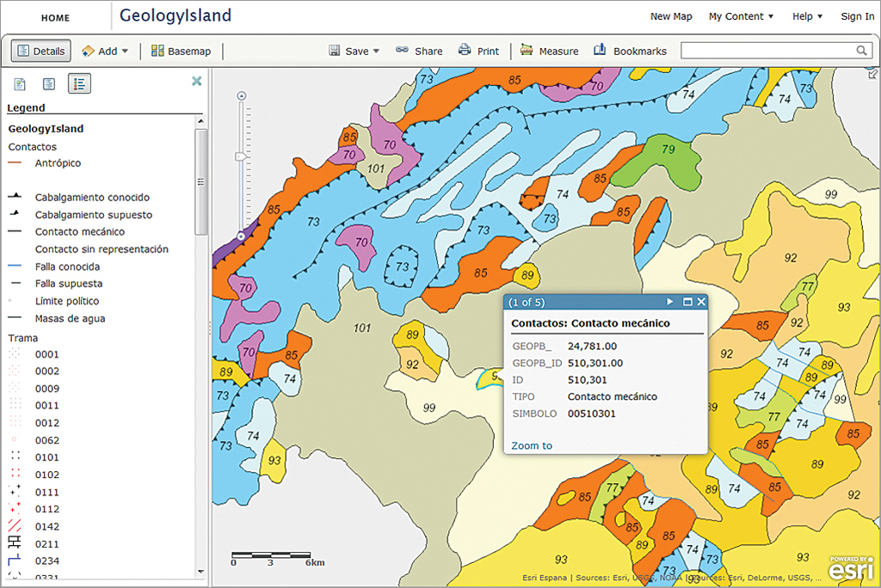Viewport: 881px width, 588px height.
Task: Click the legend panel scroll up arrow
Action: (x=200, y=121)
